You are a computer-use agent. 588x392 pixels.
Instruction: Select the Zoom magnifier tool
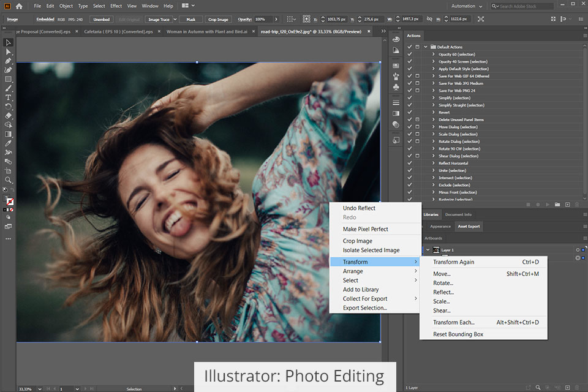click(x=8, y=180)
